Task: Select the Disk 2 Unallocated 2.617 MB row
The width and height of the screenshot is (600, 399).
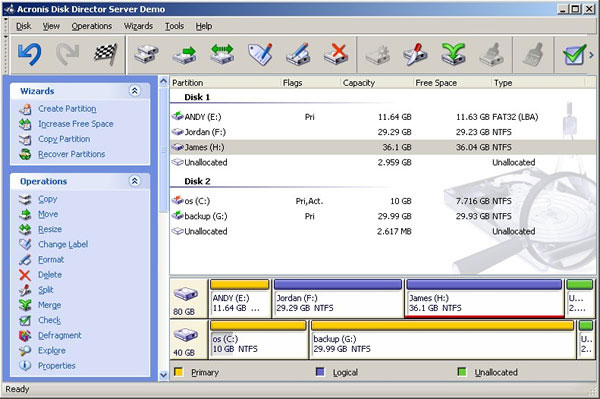Action: 383,231
